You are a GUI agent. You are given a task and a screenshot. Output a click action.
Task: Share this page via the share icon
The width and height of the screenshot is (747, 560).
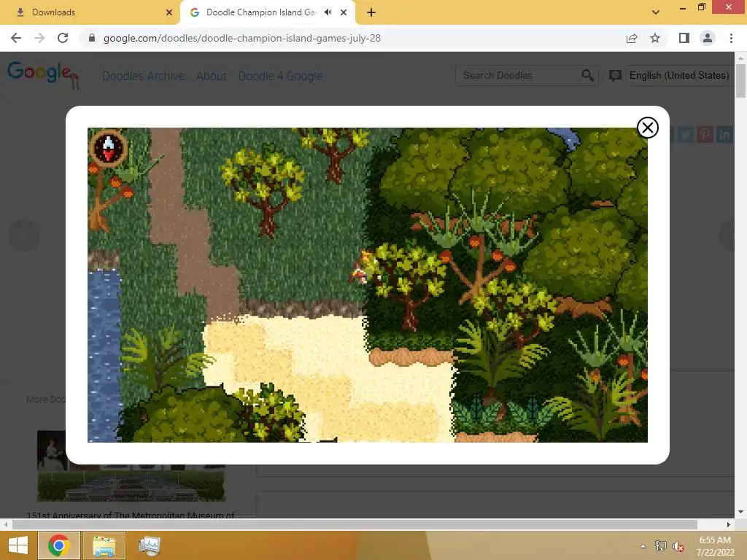pos(632,38)
